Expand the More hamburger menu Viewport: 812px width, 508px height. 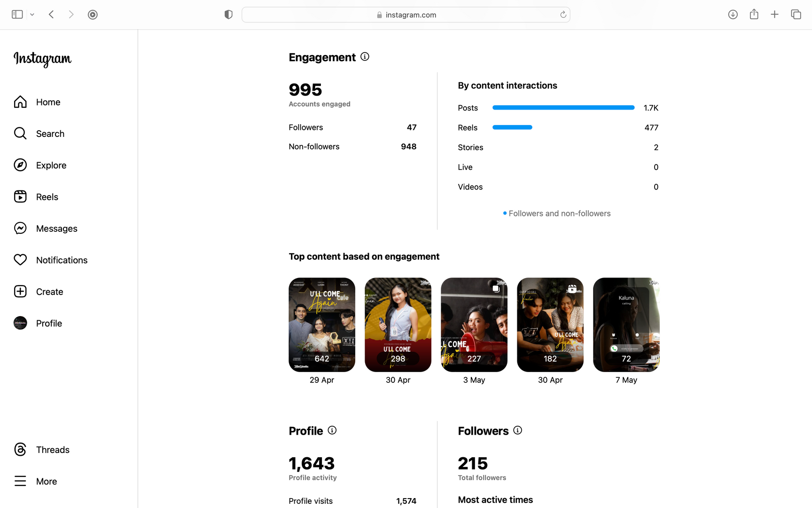coord(20,481)
